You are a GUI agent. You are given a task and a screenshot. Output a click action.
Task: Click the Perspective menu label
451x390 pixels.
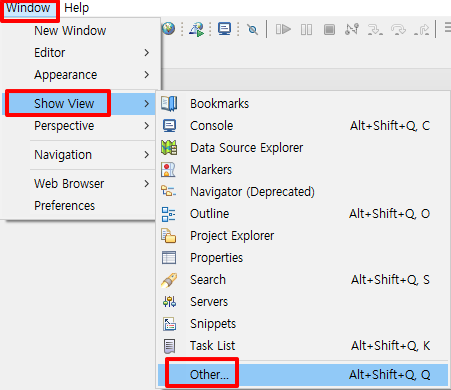pos(64,126)
